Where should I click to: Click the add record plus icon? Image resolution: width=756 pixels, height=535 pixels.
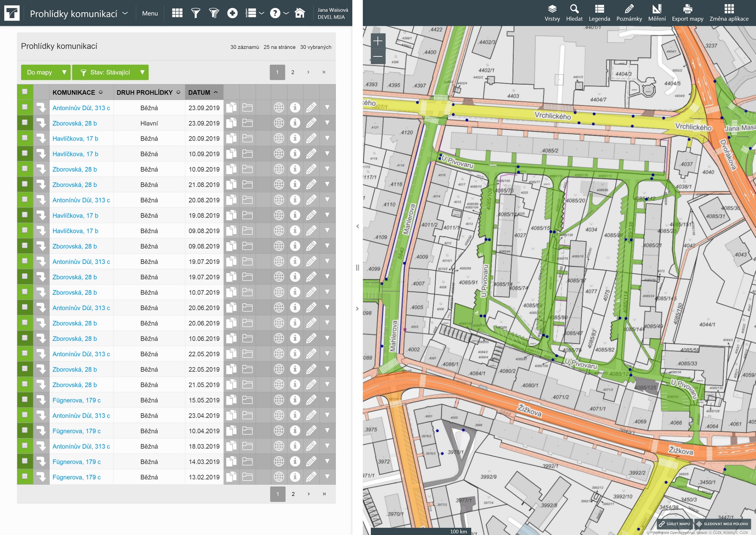pos(232,13)
